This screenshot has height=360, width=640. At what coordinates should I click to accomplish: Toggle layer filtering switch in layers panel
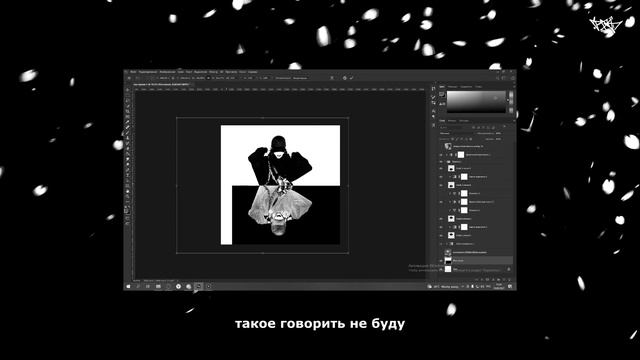(x=504, y=127)
